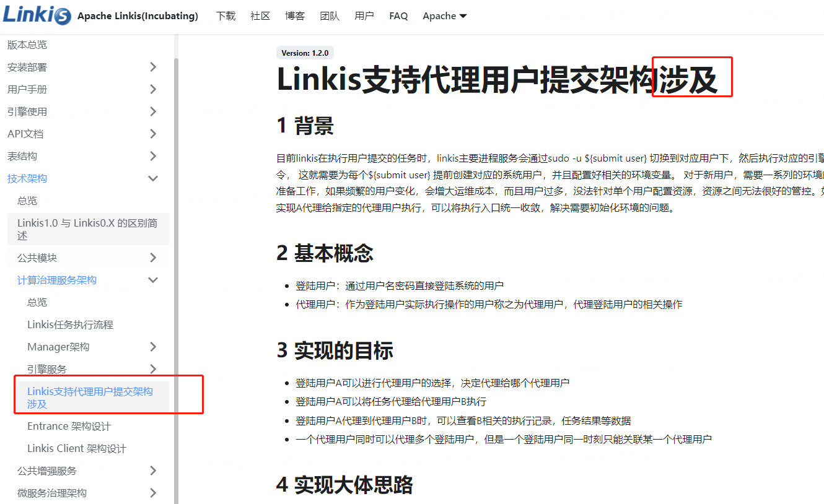Click the Version: 1.2.0 badge
This screenshot has width=824, height=504.
[x=305, y=53]
